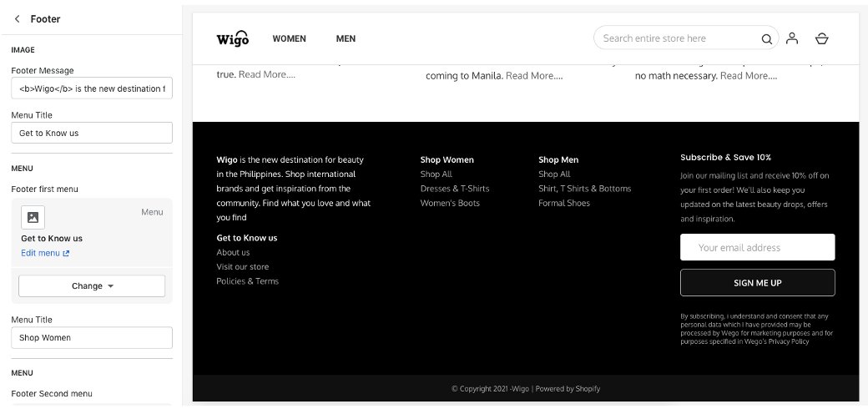Click the search magnifier icon
This screenshot has width=868, height=409.
(766, 38)
